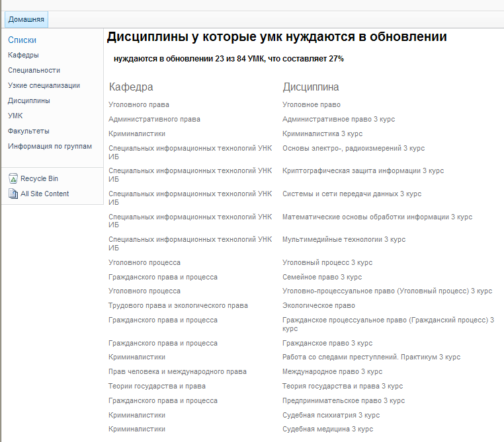Select Работа со следами преступлений. Практикум

pos(371,357)
